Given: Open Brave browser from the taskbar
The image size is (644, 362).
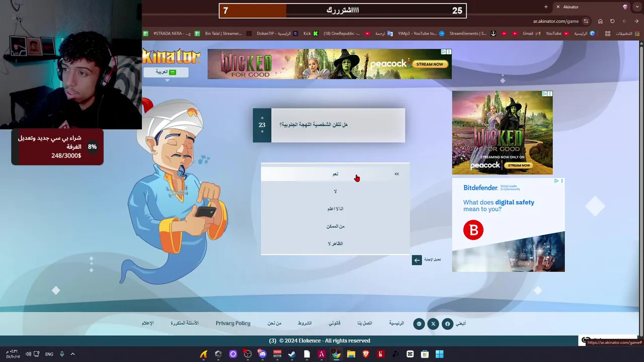Looking at the screenshot, I should click(366, 354).
